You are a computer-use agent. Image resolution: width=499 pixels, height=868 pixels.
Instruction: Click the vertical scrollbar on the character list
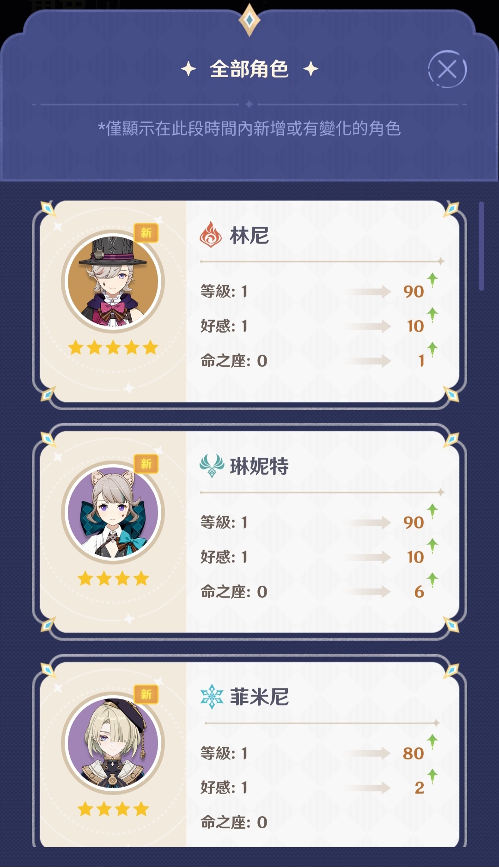[481, 246]
